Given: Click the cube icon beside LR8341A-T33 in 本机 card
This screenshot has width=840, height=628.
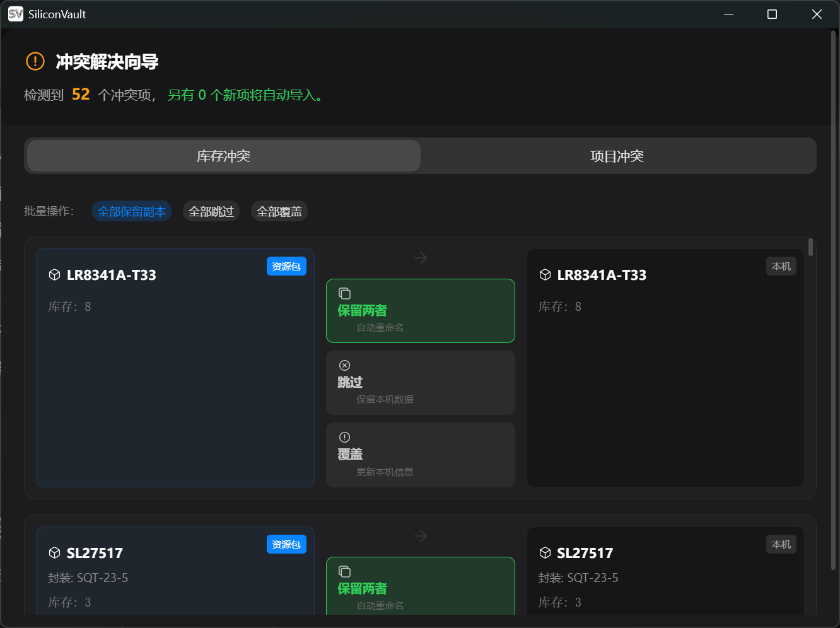Looking at the screenshot, I should click(x=545, y=275).
